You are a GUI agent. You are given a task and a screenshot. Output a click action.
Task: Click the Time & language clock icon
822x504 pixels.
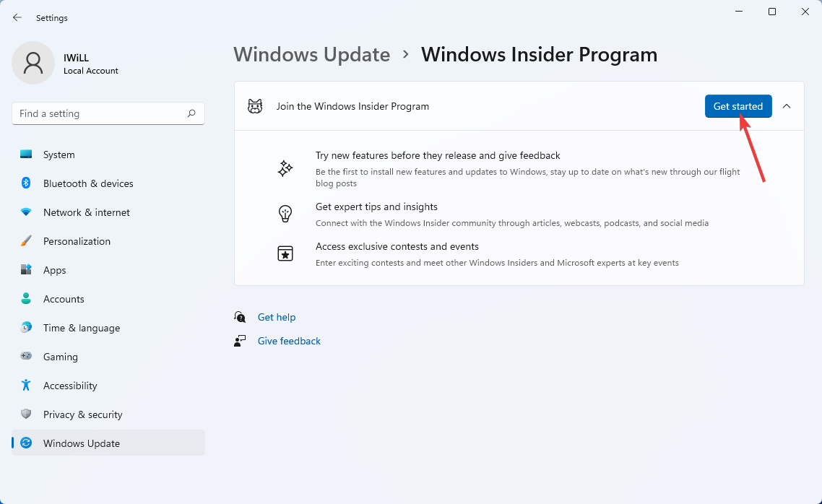[x=26, y=327]
